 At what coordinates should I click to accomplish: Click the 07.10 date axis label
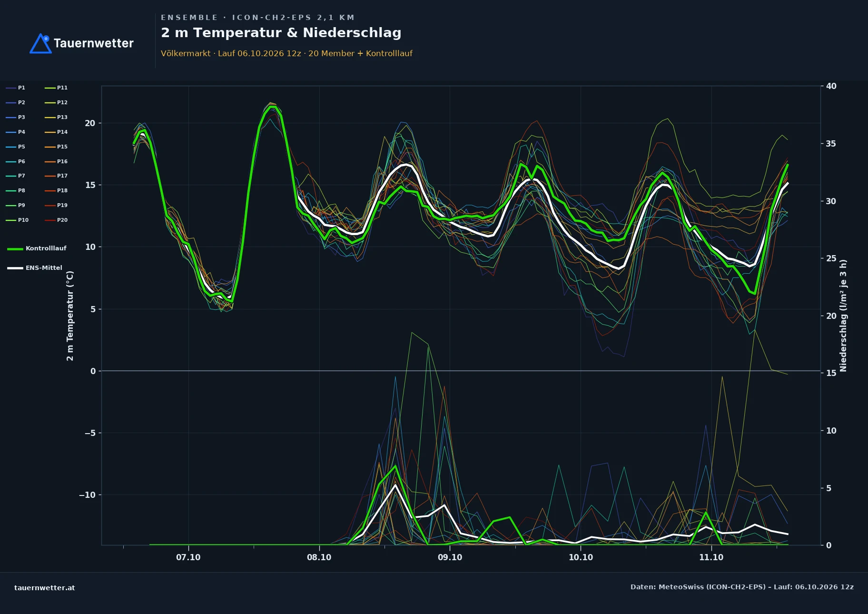(x=188, y=557)
